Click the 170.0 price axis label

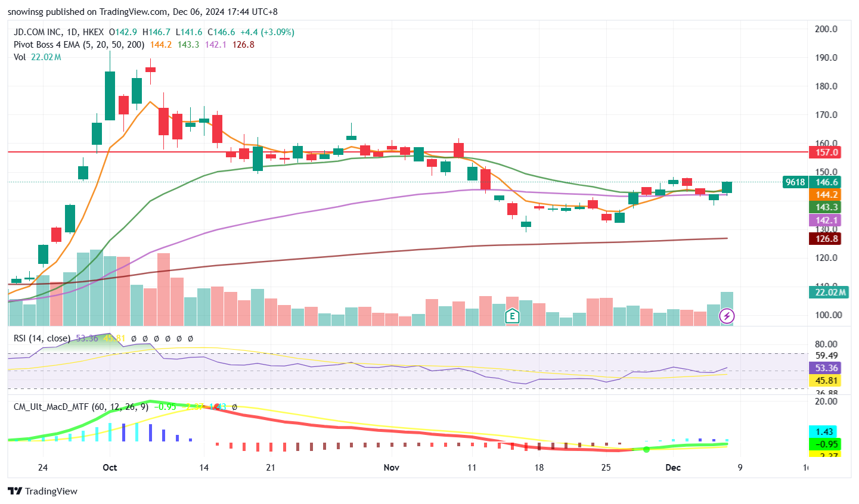[x=826, y=115]
